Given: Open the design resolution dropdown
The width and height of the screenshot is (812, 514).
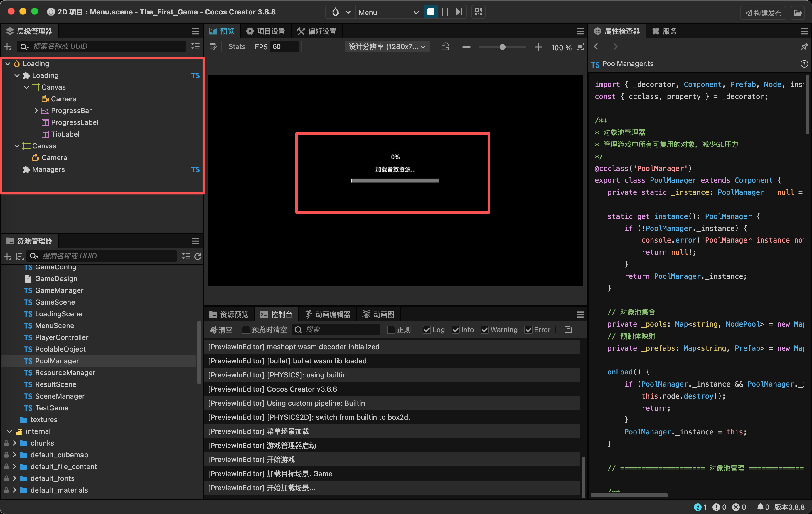Looking at the screenshot, I should coord(387,47).
